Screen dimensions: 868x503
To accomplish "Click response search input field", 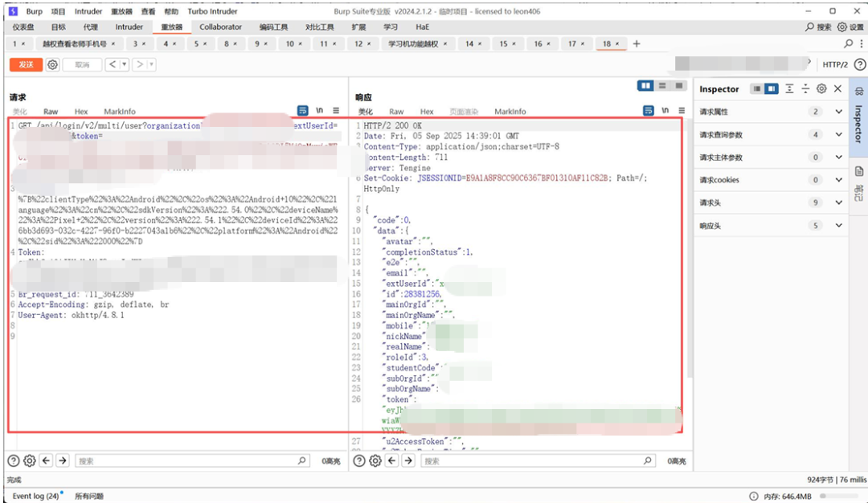I will click(538, 460).
